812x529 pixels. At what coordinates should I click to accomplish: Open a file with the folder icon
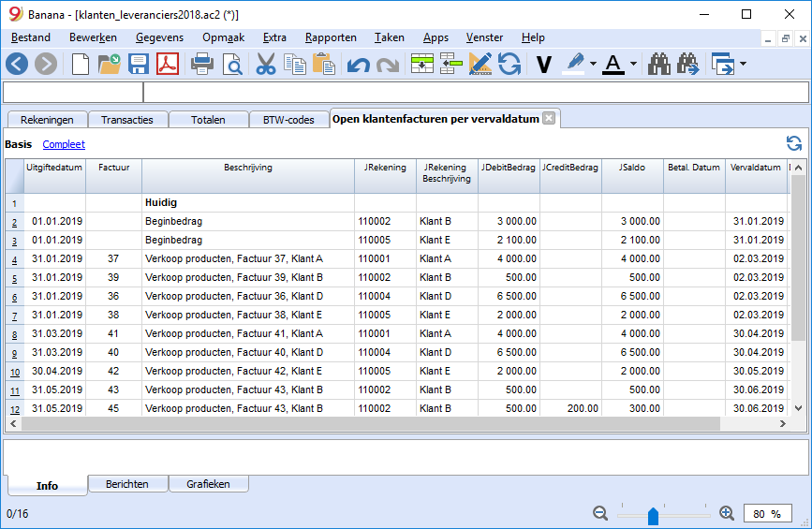point(110,65)
